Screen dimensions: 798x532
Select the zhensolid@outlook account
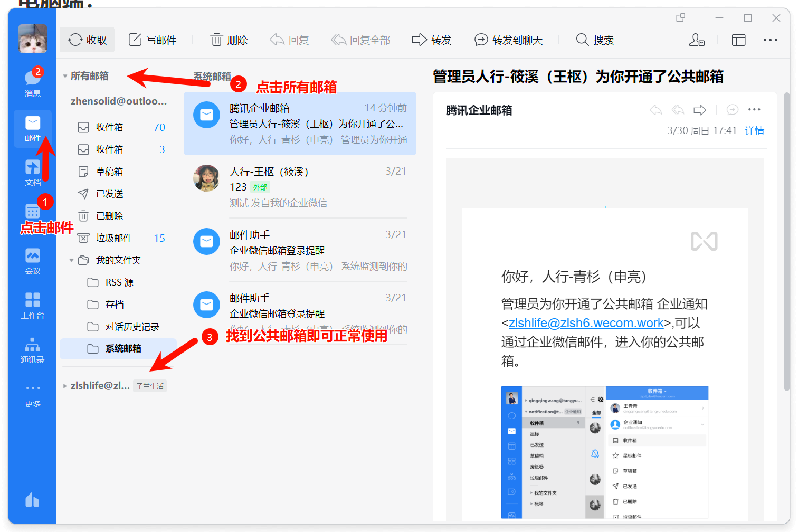coord(119,101)
